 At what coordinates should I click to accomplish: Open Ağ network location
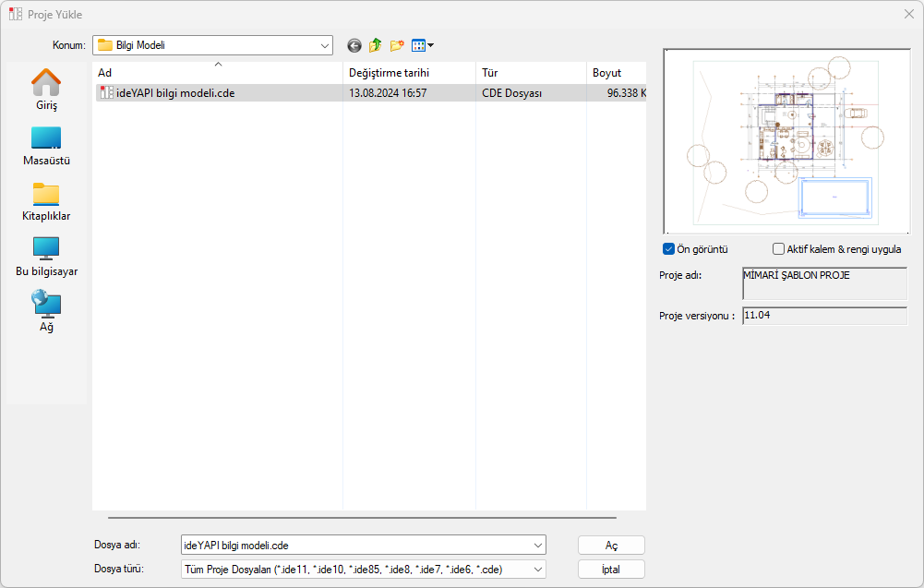click(46, 311)
